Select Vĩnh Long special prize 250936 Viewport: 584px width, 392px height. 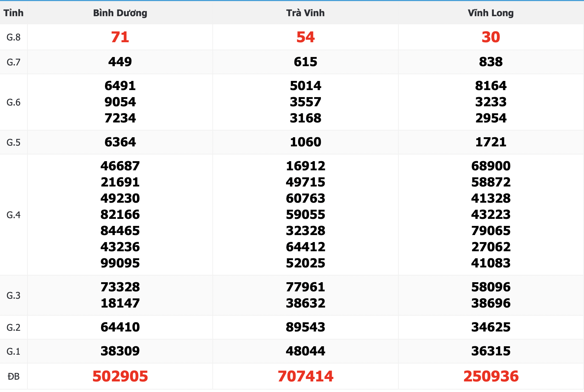(x=491, y=376)
